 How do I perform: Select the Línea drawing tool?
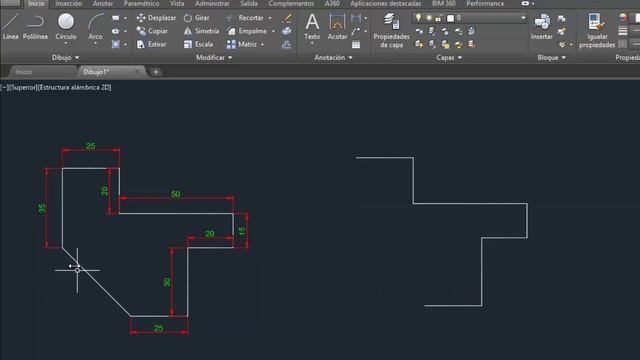10,26
